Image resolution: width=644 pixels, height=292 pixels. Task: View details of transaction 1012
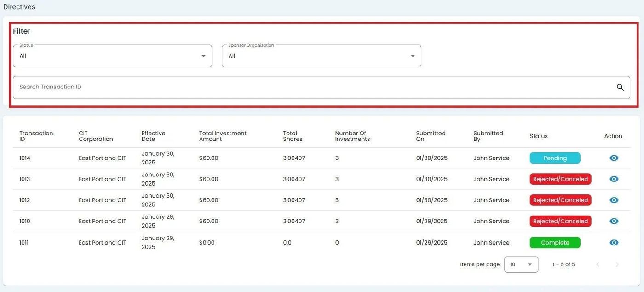(x=614, y=200)
